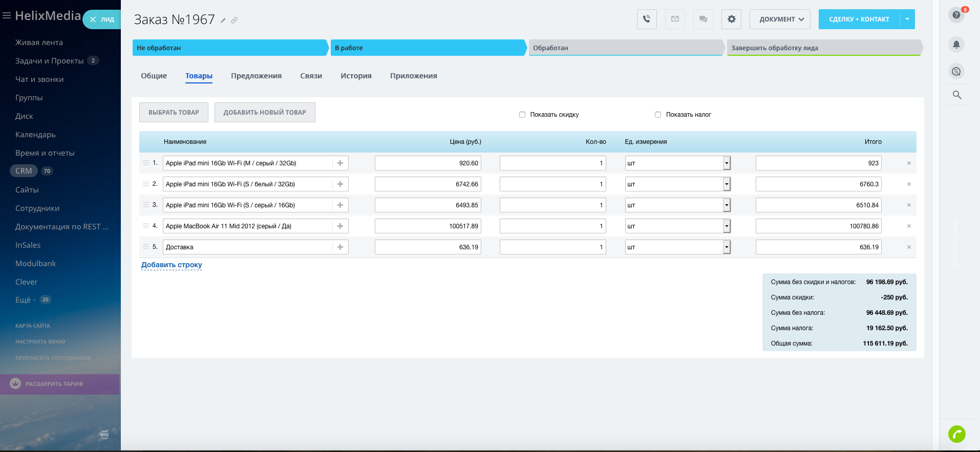Open notifications bell in right sidebar
This screenshot has width=980, height=452.
[956, 45]
